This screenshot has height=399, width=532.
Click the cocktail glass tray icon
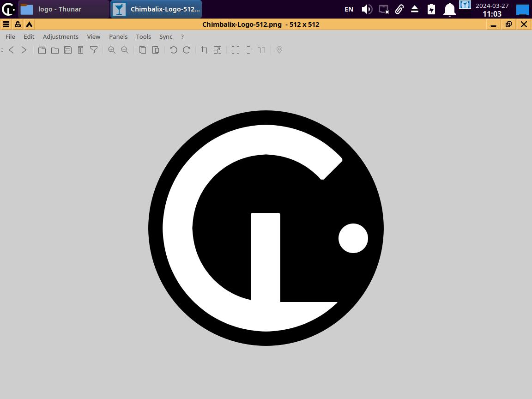[465, 5]
